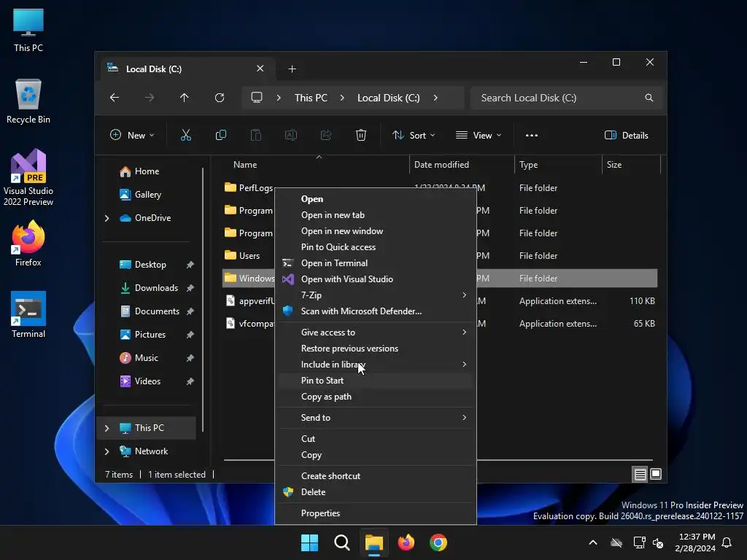Screen dimensions: 747x560
Task: Click the Delete trash icon in toolbar
Action: pos(361,135)
